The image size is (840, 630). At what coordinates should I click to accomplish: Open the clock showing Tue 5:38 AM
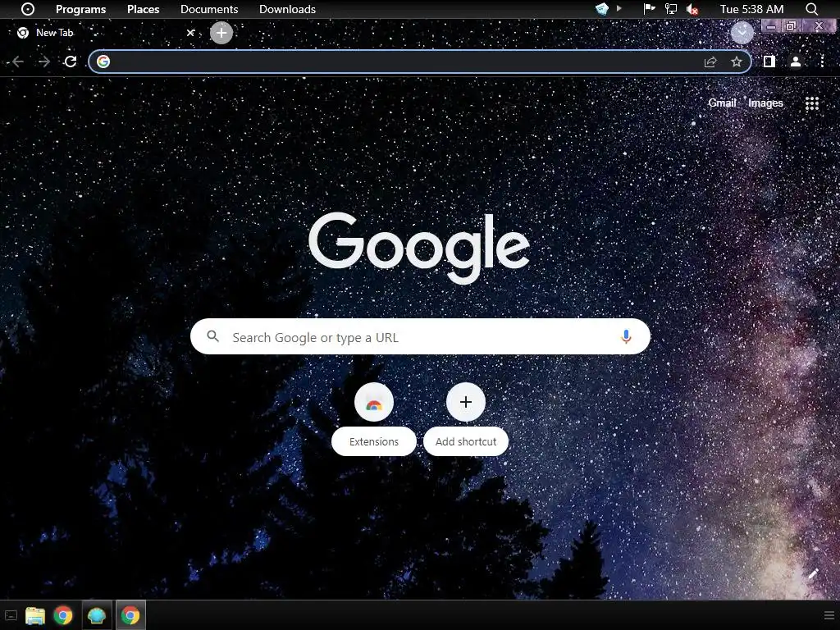[751, 9]
